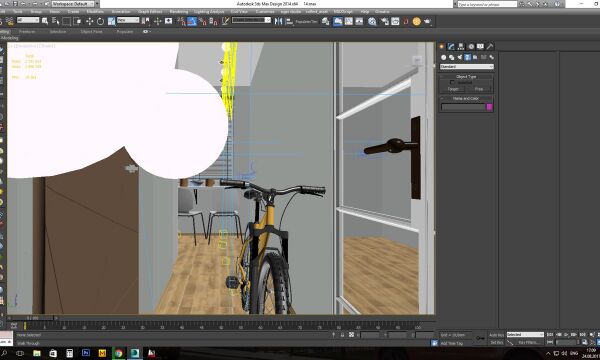Open the Customize menu
This screenshot has width=600, height=360.
265,12
